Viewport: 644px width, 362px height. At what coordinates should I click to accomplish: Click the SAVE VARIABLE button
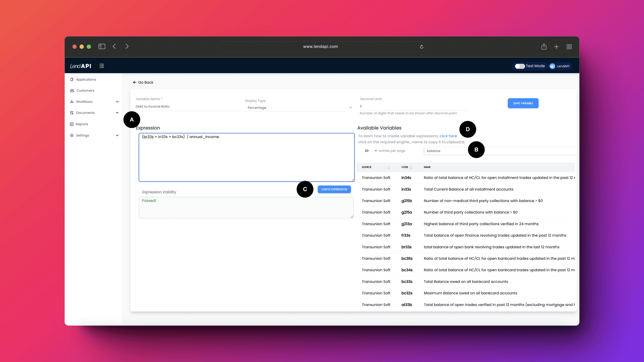(523, 103)
